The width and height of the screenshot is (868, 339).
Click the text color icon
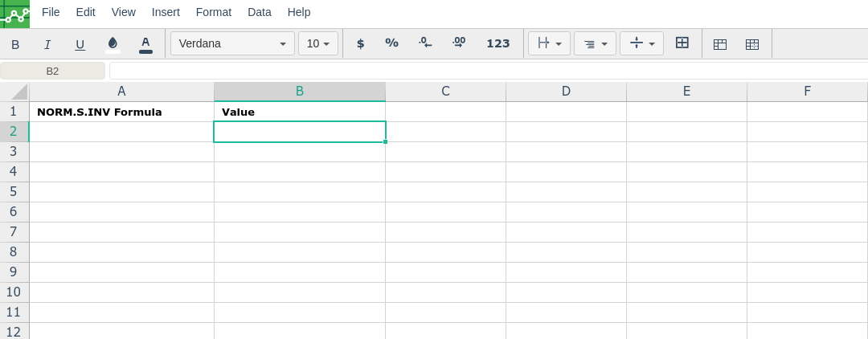[x=145, y=44]
